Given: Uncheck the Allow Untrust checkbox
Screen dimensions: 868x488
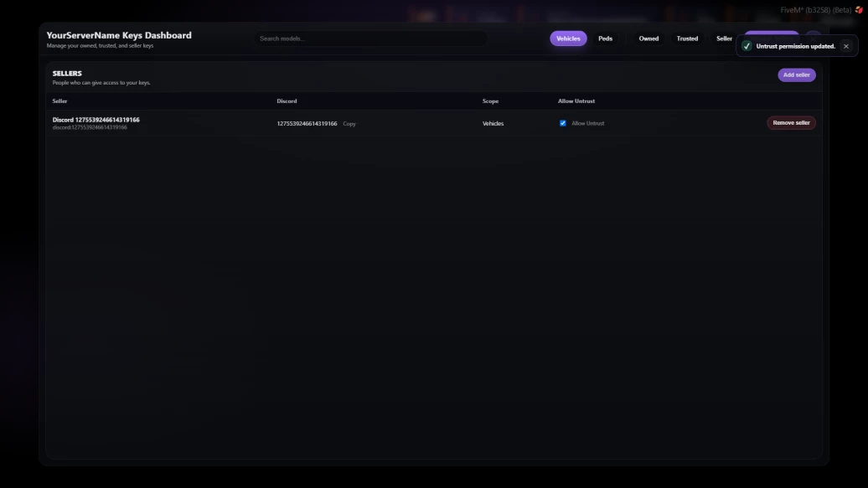Looking at the screenshot, I should click(x=562, y=123).
